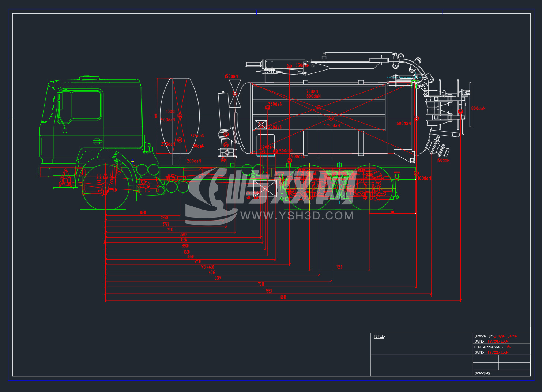Click the 3500 dimension value
This screenshot has width=542, height=392.
(183, 235)
